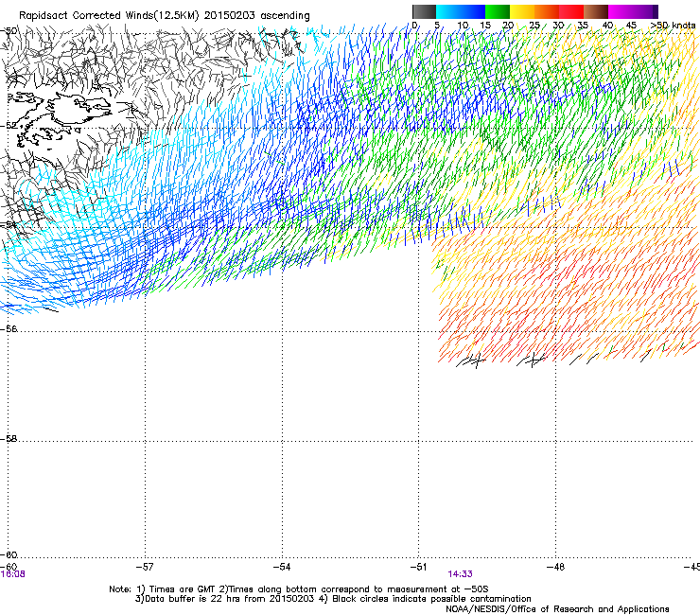This screenshot has height=615, width=700.
Task: Click the magenta 40-45 knots legend segment
Action: [621, 11]
